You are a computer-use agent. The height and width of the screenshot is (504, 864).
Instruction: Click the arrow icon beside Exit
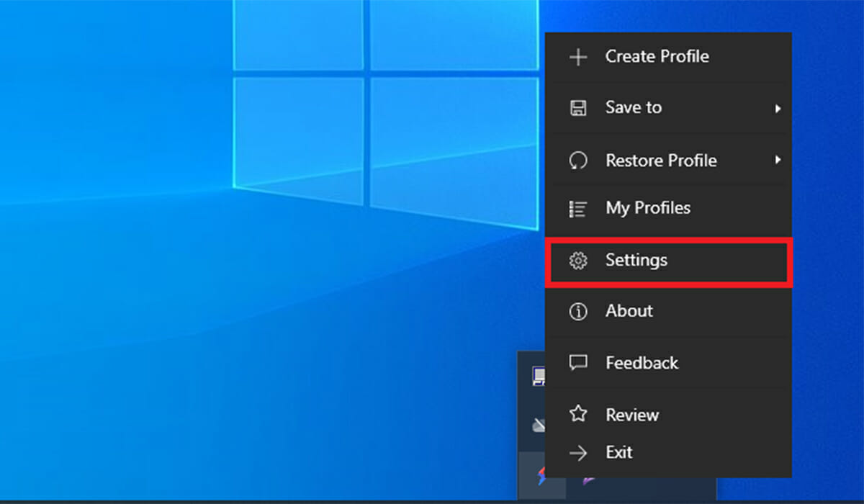point(579,452)
